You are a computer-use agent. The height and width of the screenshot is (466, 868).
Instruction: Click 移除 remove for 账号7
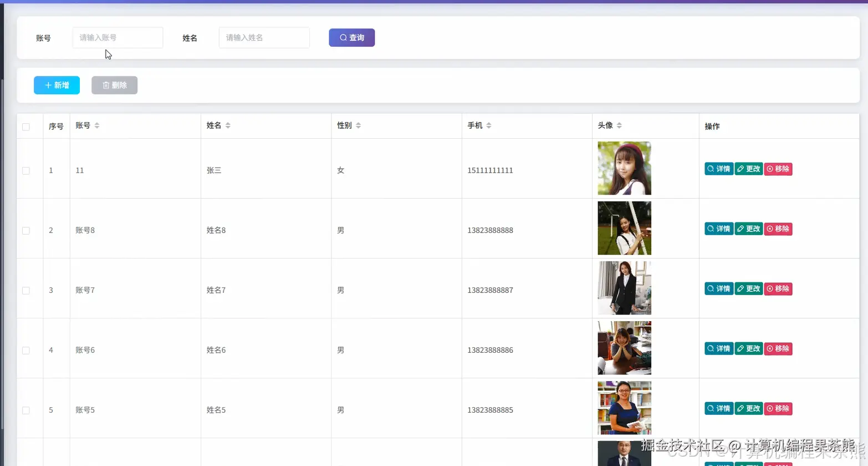(778, 288)
